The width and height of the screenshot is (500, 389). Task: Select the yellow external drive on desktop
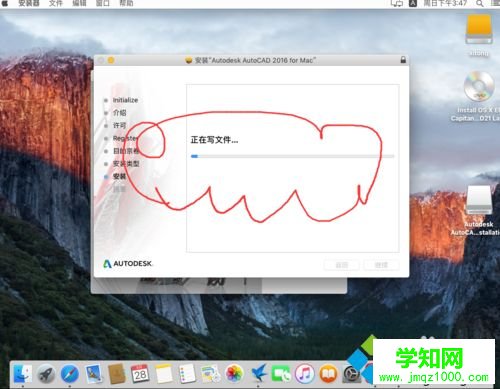click(479, 29)
